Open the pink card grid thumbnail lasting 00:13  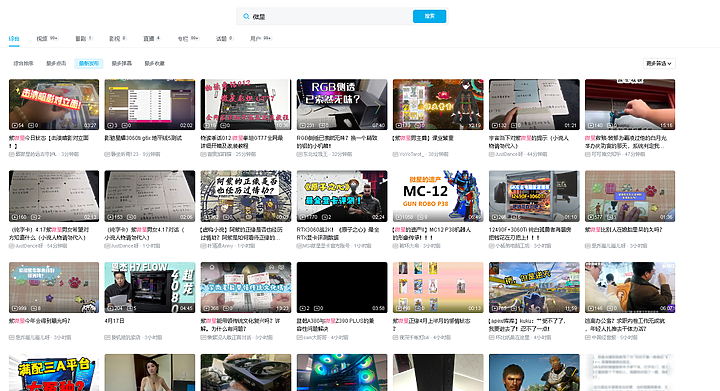[438, 287]
